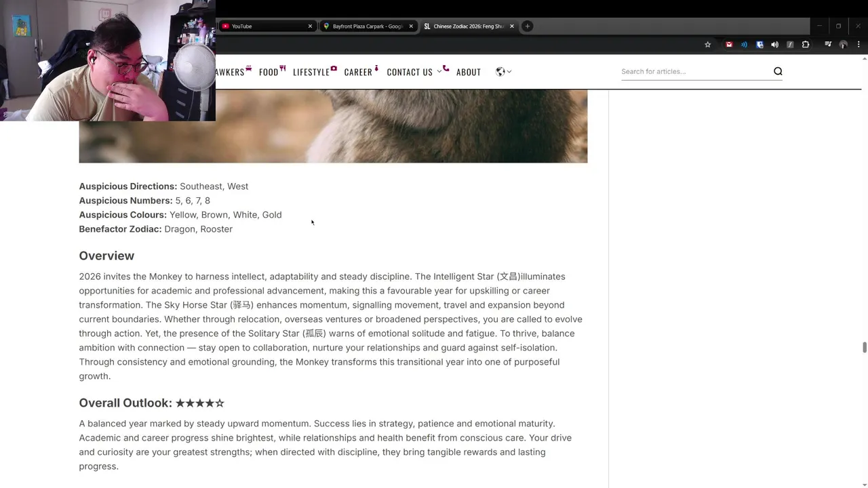This screenshot has height=488, width=868.
Task: Click 'Auspicious Numbers: 5, 6, 7, 8' line
Action: pyautogui.click(x=144, y=201)
